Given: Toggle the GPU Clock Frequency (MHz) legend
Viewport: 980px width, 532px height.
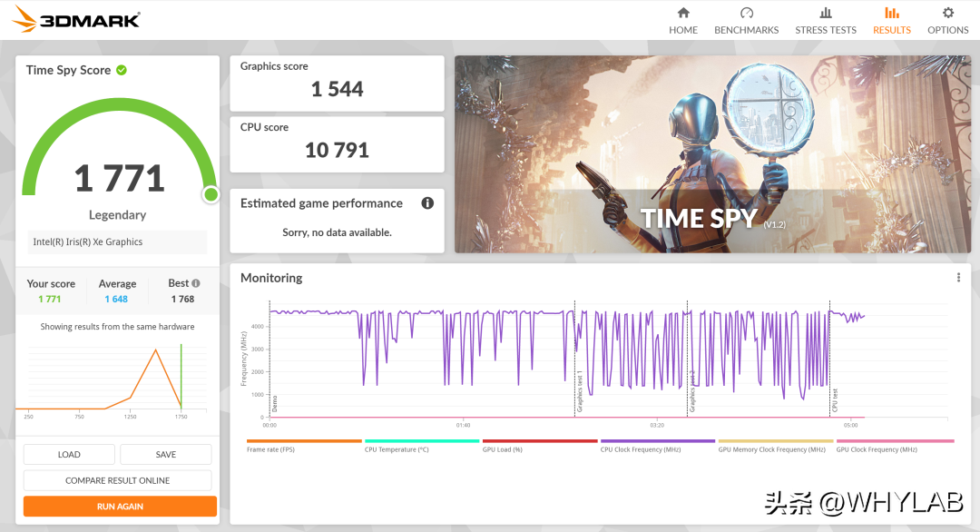Looking at the screenshot, I should click(895, 446).
